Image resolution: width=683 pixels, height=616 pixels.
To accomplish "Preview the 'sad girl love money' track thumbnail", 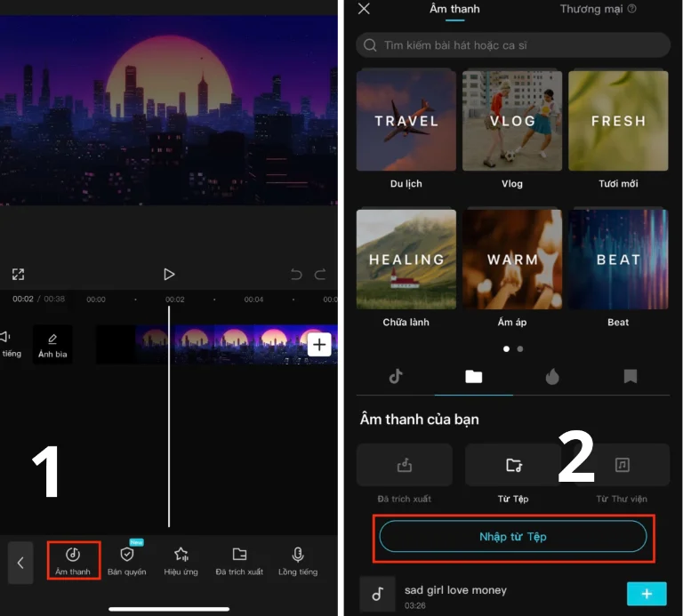I will coord(377,594).
